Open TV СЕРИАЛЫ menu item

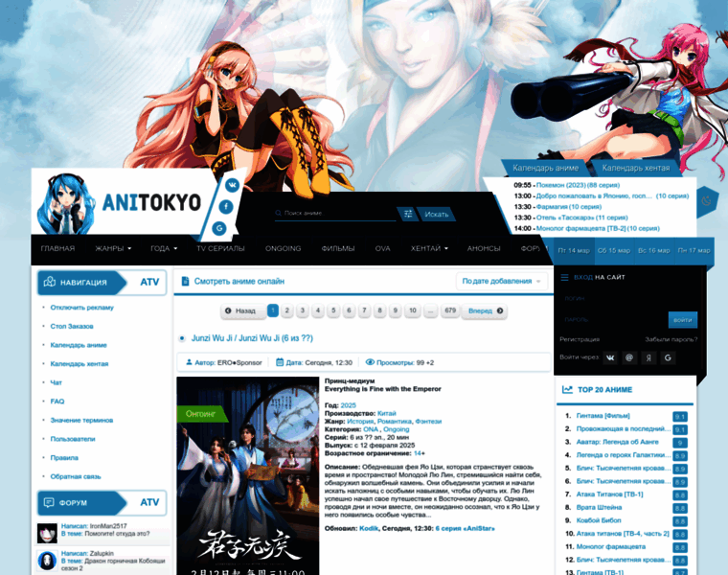[x=220, y=248]
